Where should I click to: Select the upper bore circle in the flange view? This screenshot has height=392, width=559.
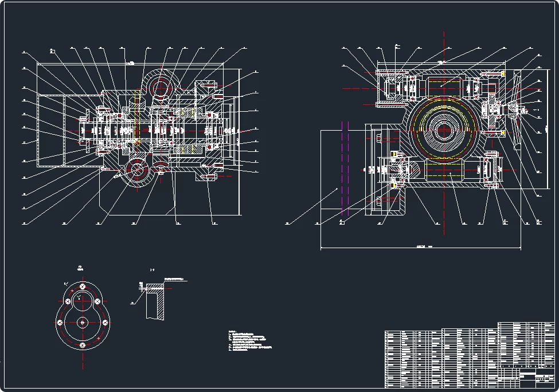pyautogui.click(x=83, y=300)
